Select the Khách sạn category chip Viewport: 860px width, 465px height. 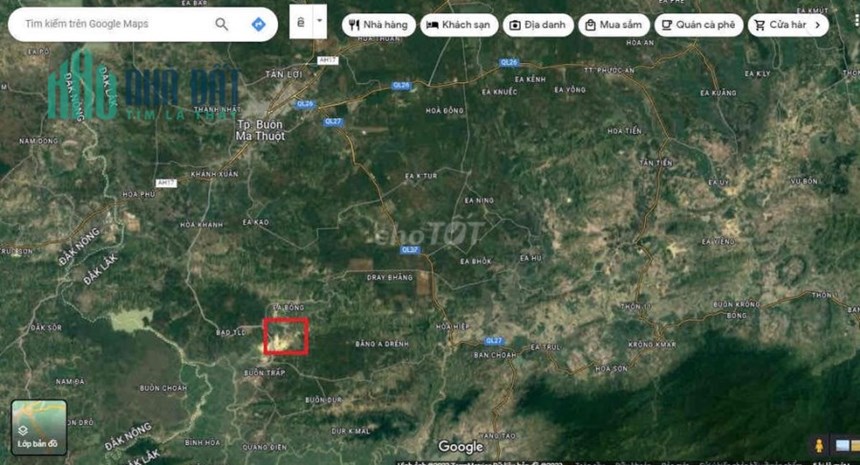click(x=459, y=25)
